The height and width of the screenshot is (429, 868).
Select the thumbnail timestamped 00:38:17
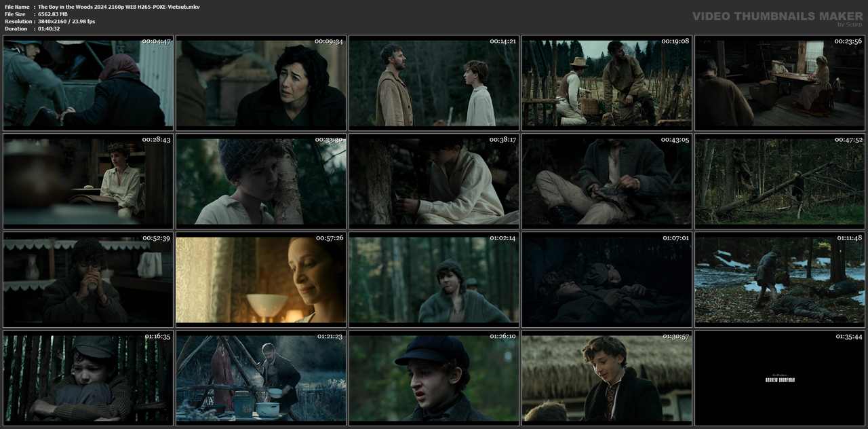tap(434, 181)
